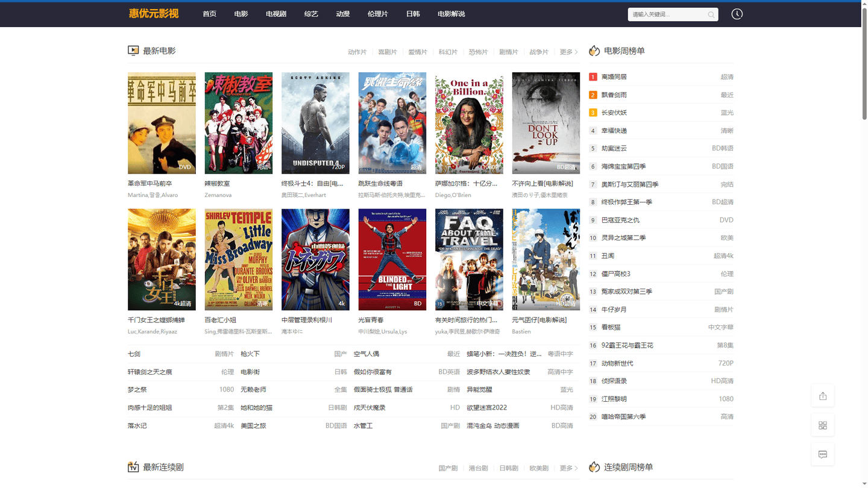Open 僵尸高校3 ranking entry
868x488 pixels.
pos(616,274)
